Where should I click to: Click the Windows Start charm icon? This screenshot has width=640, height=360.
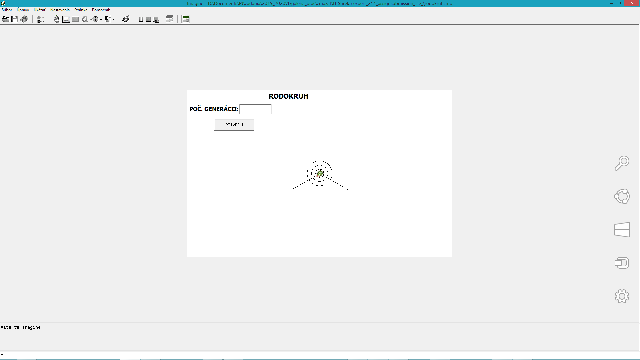click(x=622, y=229)
